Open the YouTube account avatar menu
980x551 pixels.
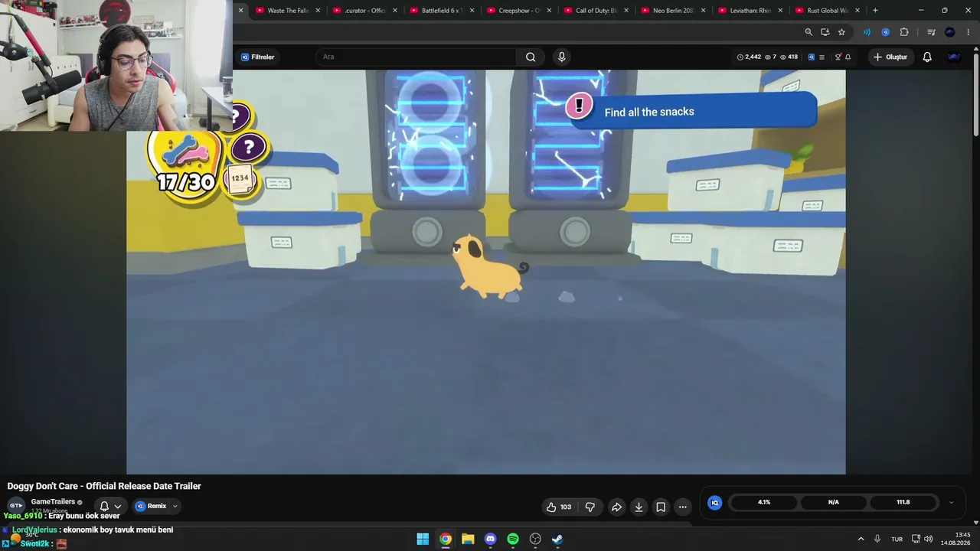tap(954, 57)
